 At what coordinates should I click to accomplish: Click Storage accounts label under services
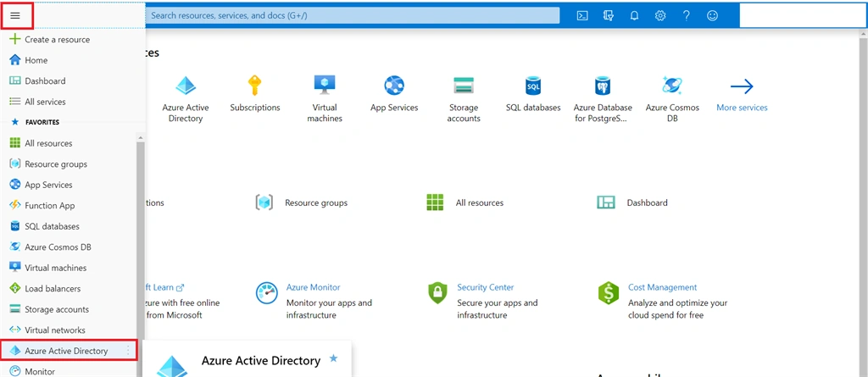[464, 113]
